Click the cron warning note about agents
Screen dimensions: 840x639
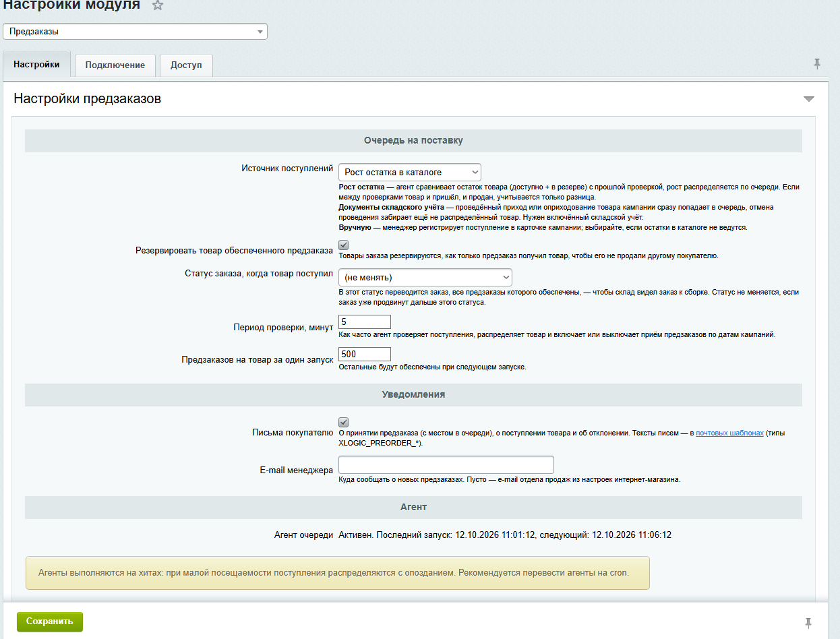click(338, 573)
